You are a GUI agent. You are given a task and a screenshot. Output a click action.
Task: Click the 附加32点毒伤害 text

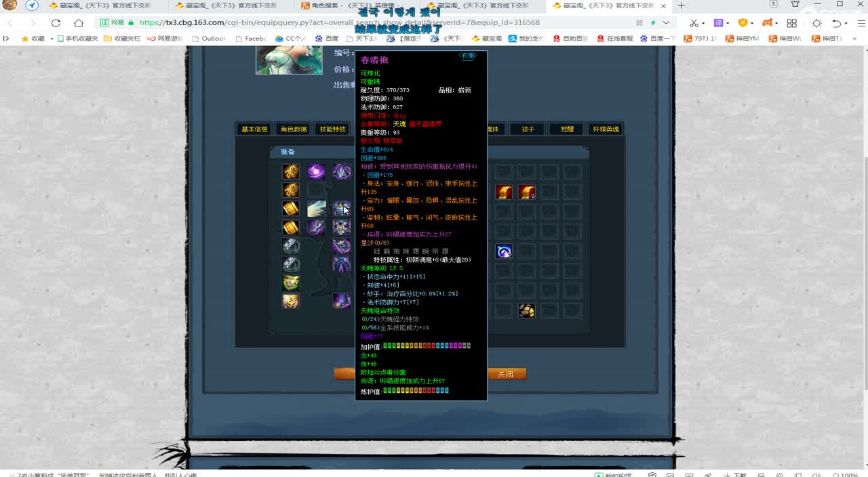(x=383, y=373)
